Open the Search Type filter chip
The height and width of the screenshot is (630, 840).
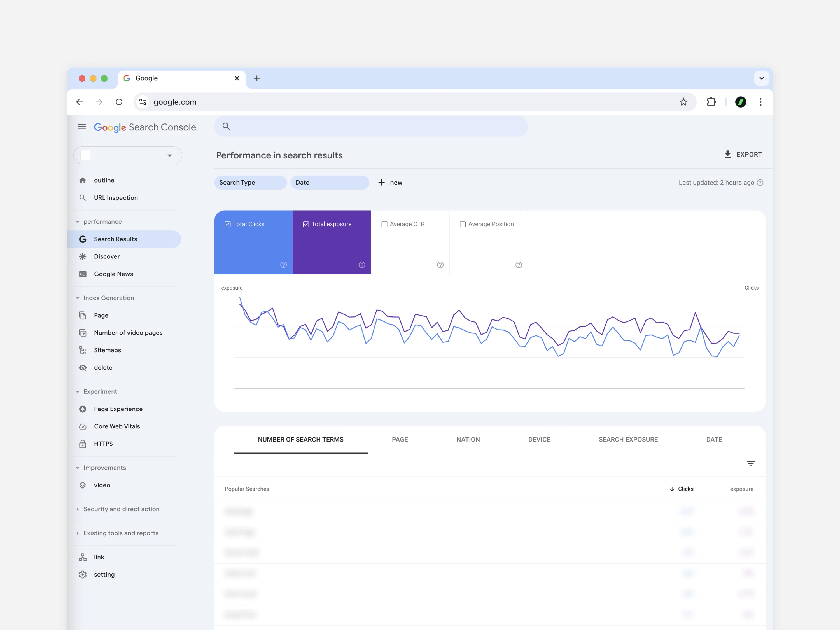click(x=250, y=183)
